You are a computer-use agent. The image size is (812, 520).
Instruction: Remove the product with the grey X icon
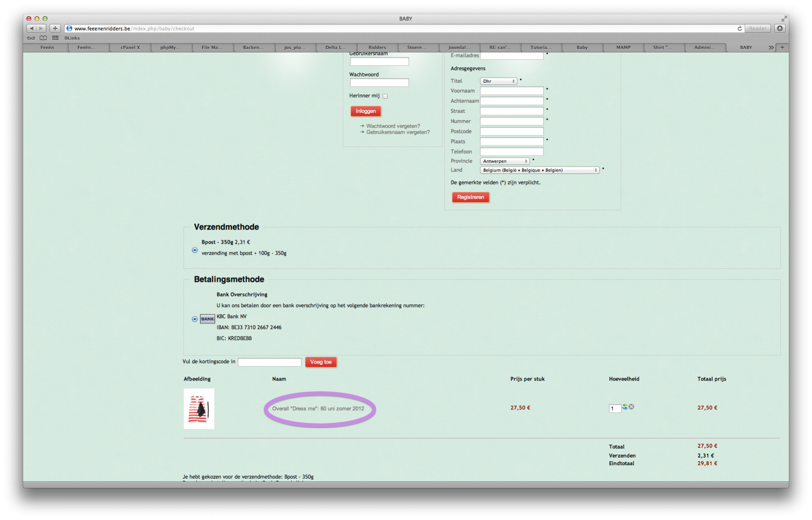pos(631,407)
